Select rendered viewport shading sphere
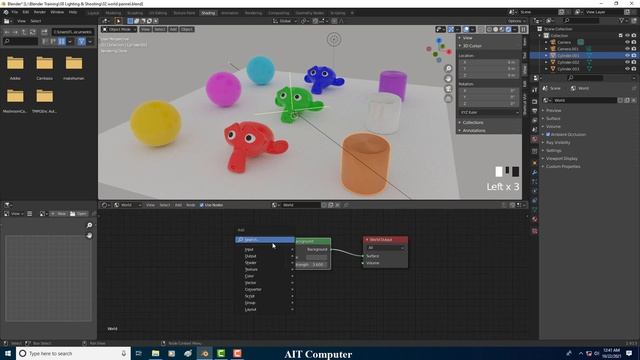Viewport: 640px width, 360px height. click(x=508, y=29)
